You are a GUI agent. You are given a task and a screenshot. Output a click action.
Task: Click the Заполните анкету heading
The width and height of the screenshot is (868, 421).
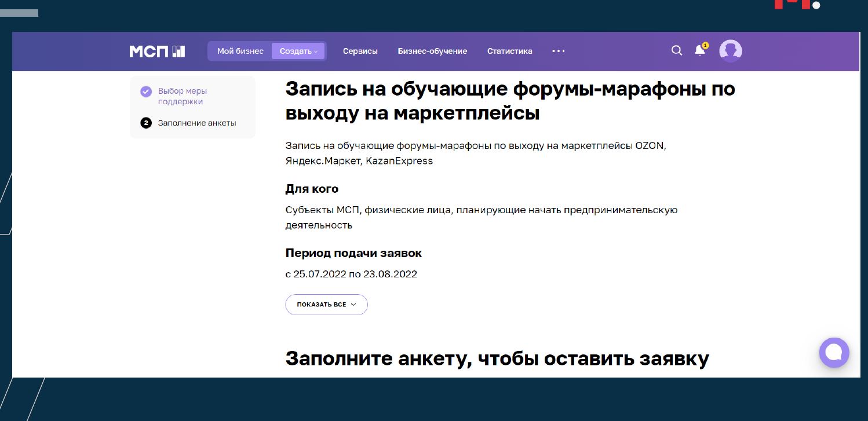coord(497,358)
